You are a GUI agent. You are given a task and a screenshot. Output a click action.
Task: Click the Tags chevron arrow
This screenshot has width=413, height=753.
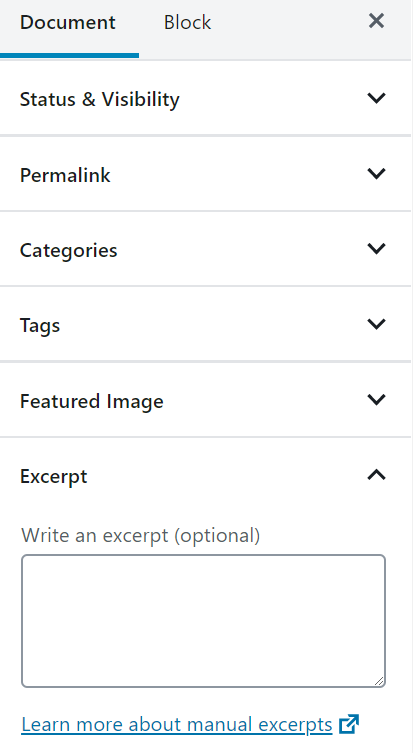click(x=376, y=324)
